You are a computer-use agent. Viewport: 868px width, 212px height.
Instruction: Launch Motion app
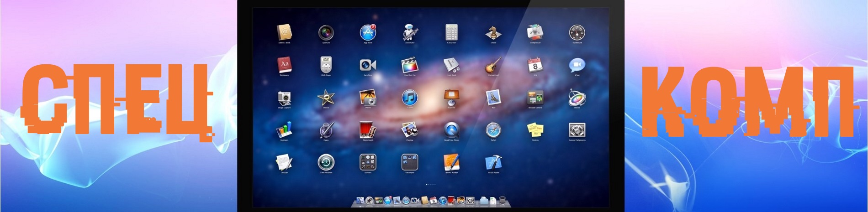coord(577,98)
